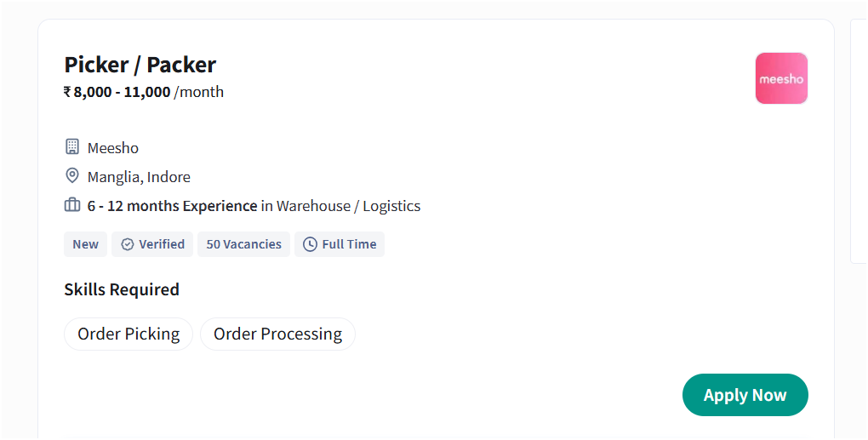Click the briefcase experience icon
Screen dimensions: 868x440
(x=72, y=205)
